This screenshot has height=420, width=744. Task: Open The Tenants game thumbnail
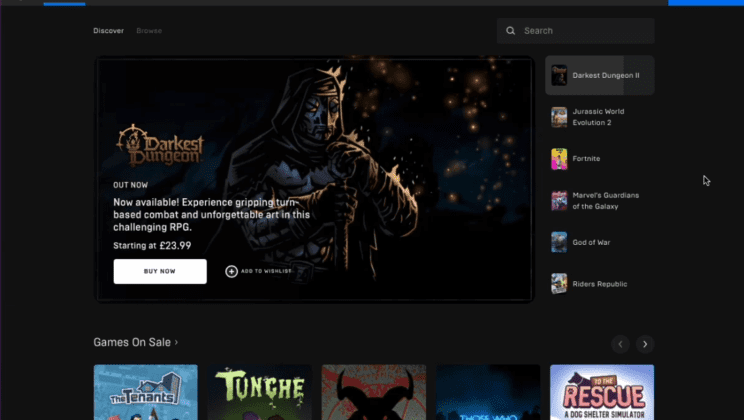click(145, 392)
